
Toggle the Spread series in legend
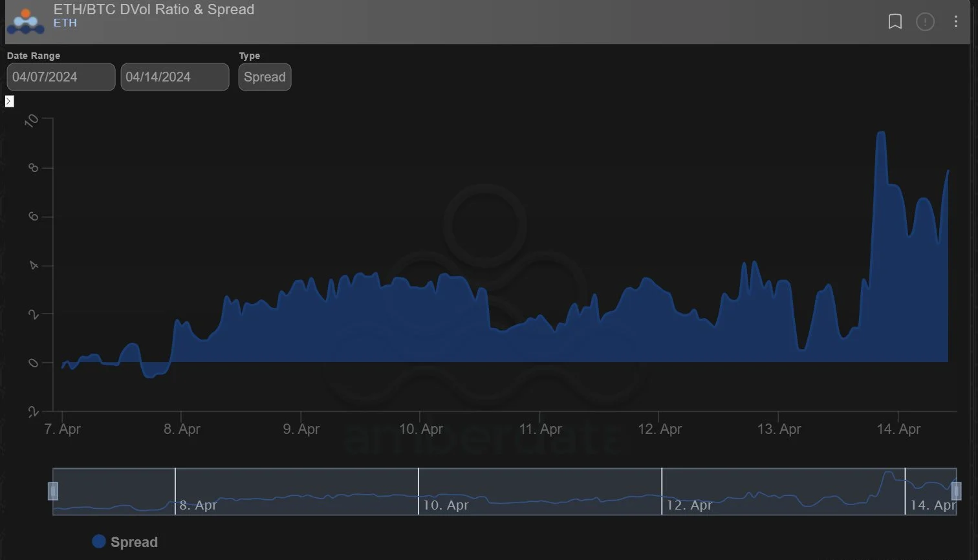125,542
